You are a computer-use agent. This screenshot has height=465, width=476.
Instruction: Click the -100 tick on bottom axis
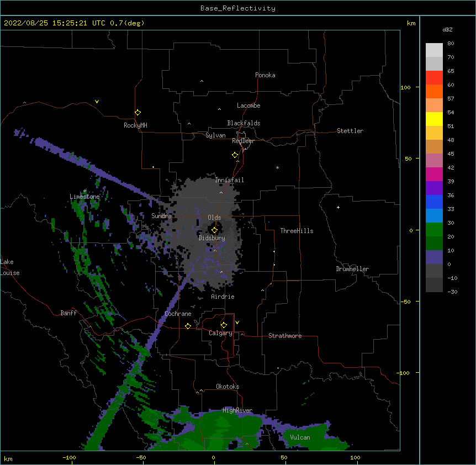coord(70,457)
